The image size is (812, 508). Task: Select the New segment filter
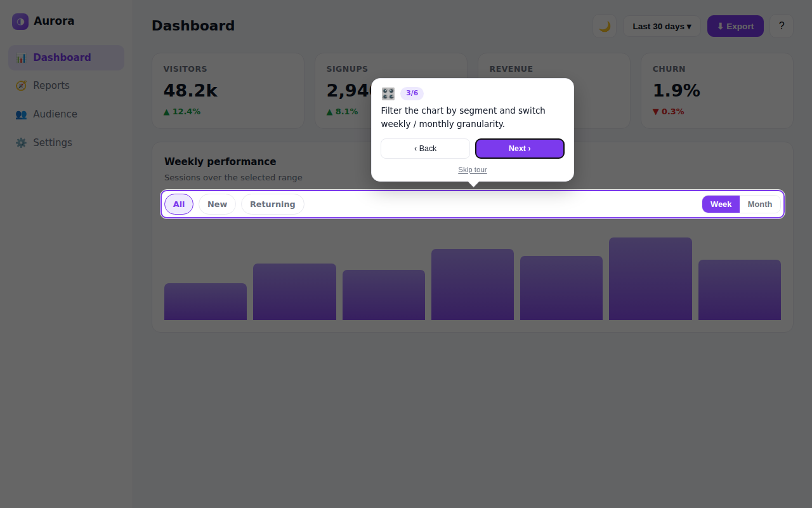tap(217, 204)
